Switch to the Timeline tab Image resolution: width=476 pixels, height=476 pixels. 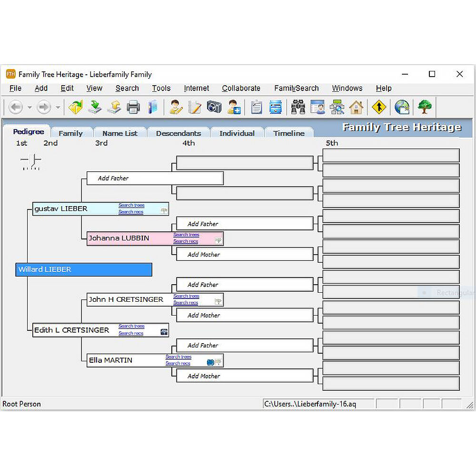pyautogui.click(x=289, y=133)
